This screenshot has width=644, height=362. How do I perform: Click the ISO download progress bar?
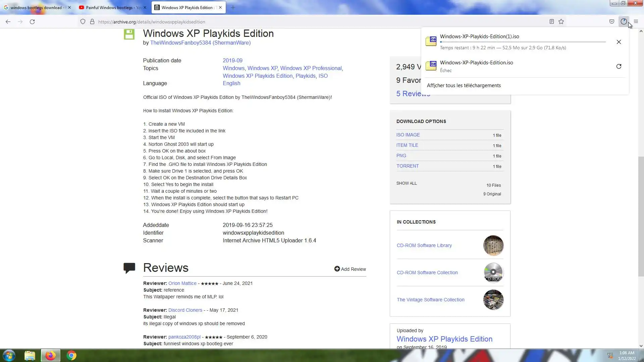click(x=523, y=42)
